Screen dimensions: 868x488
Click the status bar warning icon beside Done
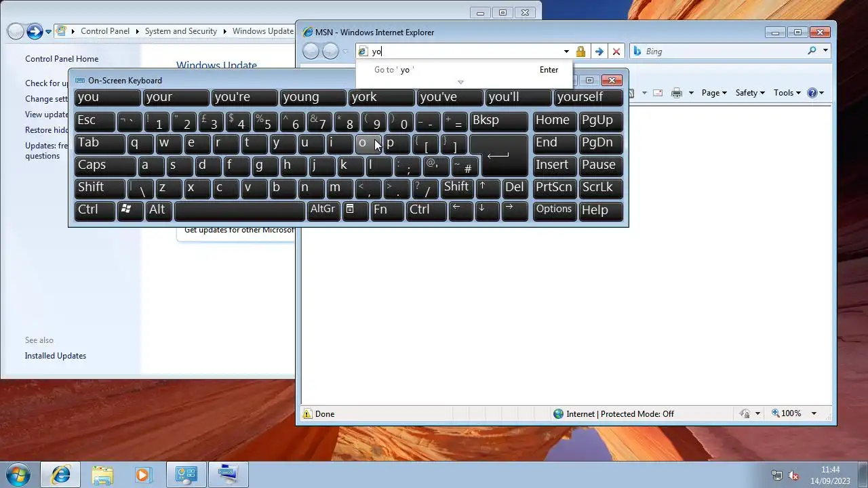[x=307, y=414]
